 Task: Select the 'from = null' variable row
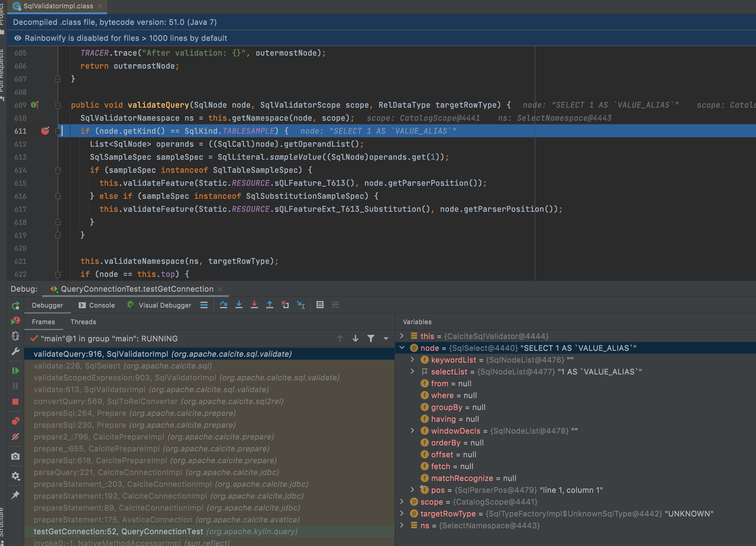[x=576, y=384]
